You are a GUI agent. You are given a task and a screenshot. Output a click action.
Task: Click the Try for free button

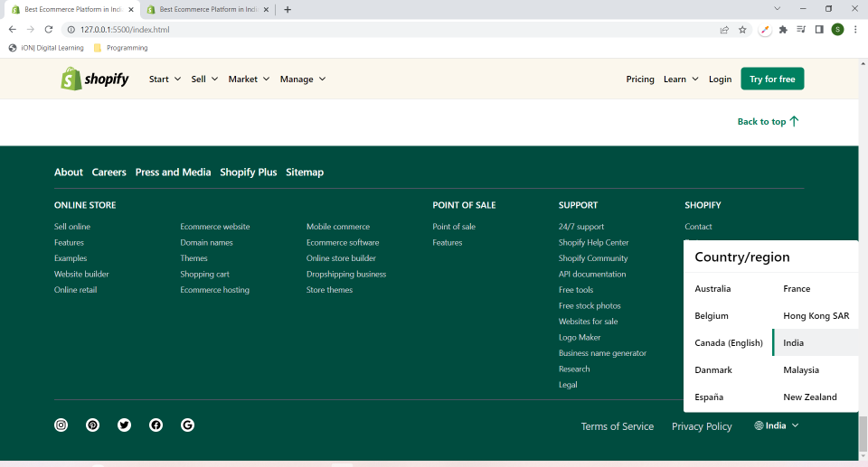coord(772,79)
